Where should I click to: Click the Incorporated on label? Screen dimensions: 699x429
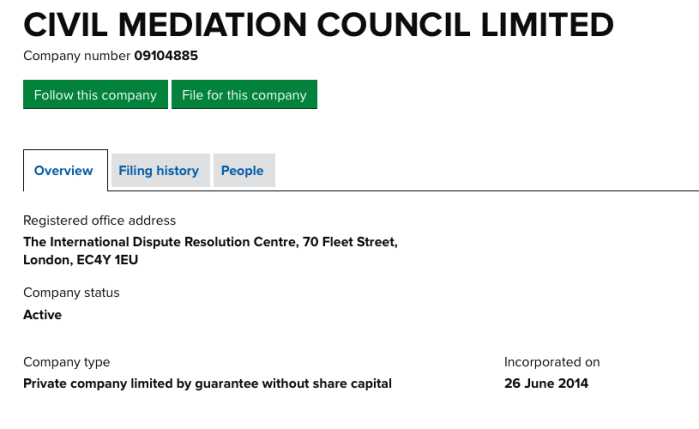coord(551,362)
